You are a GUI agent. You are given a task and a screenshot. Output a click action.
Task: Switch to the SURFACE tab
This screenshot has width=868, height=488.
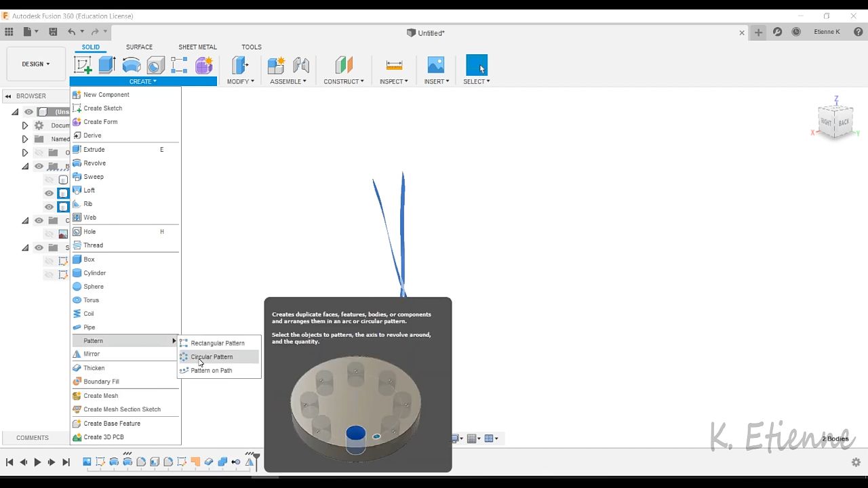[139, 47]
